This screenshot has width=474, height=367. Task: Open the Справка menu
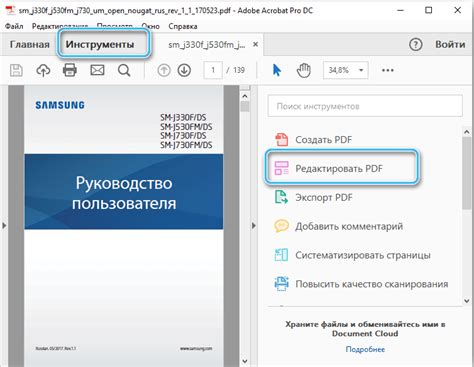(x=183, y=26)
